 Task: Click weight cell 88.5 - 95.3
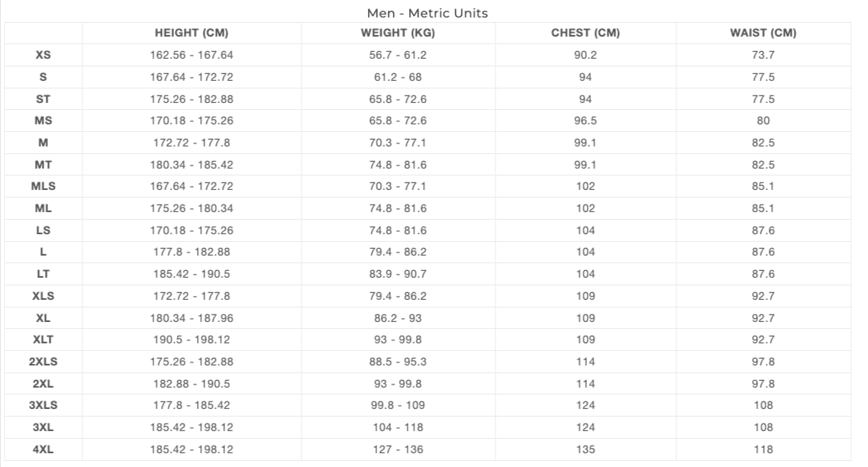click(x=398, y=362)
